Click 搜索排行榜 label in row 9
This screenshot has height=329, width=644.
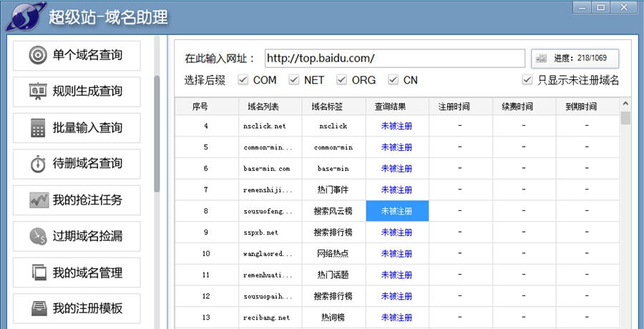[334, 232]
